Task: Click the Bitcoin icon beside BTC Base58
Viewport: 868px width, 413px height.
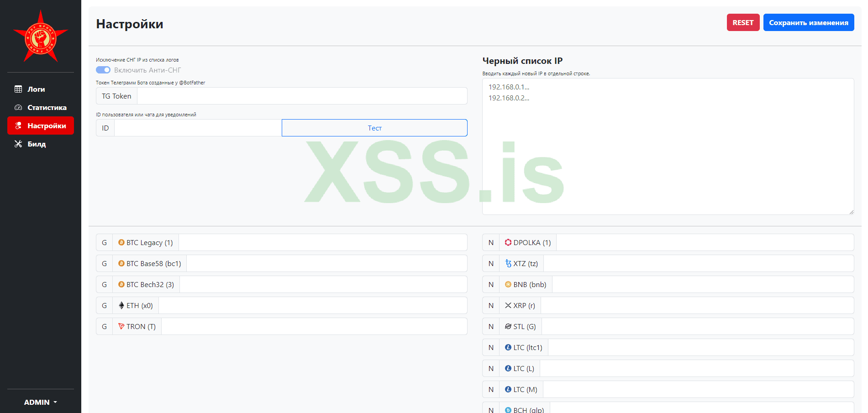Action: point(121,263)
